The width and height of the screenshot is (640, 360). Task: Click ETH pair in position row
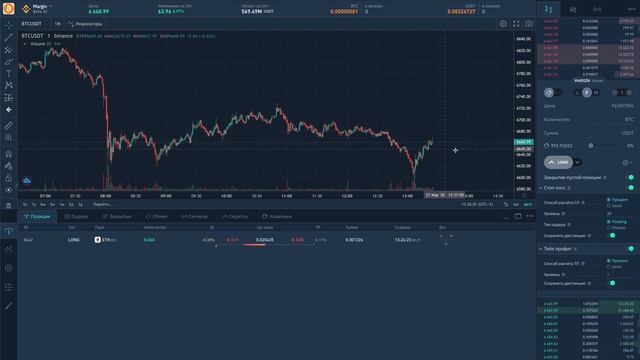105,240
